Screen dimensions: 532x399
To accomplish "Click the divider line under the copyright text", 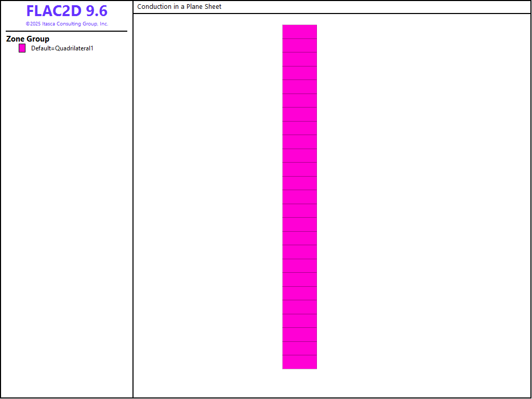I will (66, 31).
